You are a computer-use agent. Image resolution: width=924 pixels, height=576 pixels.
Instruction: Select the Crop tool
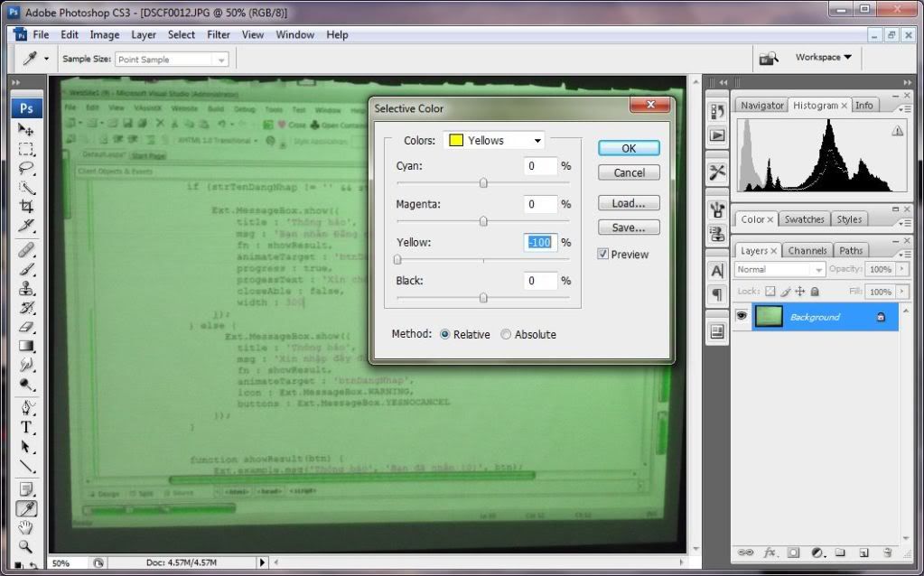pyautogui.click(x=26, y=206)
